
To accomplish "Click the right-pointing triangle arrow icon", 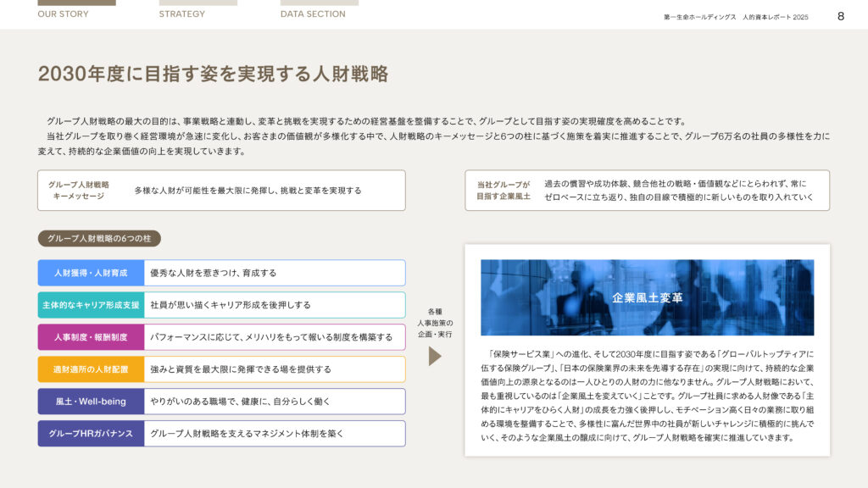I will pyautogui.click(x=435, y=356).
